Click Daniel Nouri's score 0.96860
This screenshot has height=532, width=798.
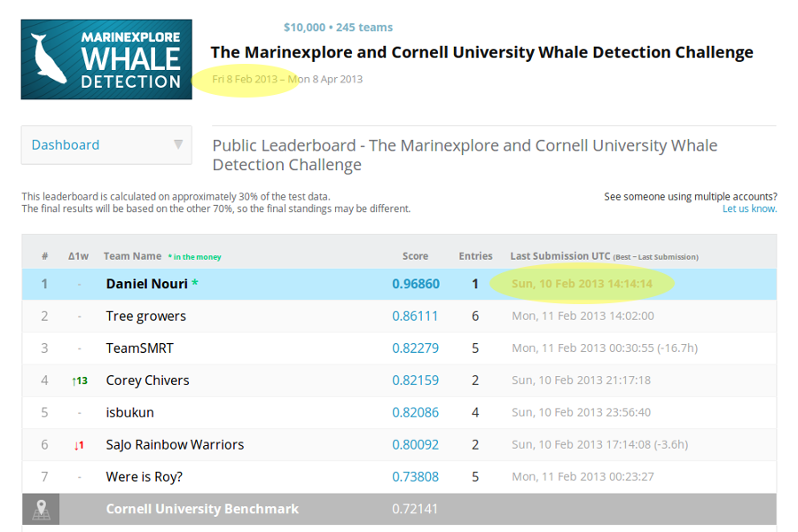(415, 284)
